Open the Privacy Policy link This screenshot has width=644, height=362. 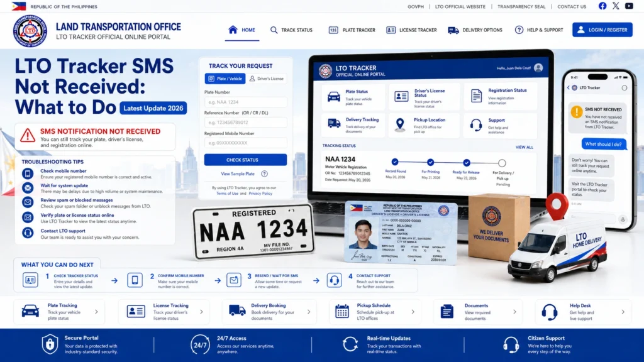(260, 194)
